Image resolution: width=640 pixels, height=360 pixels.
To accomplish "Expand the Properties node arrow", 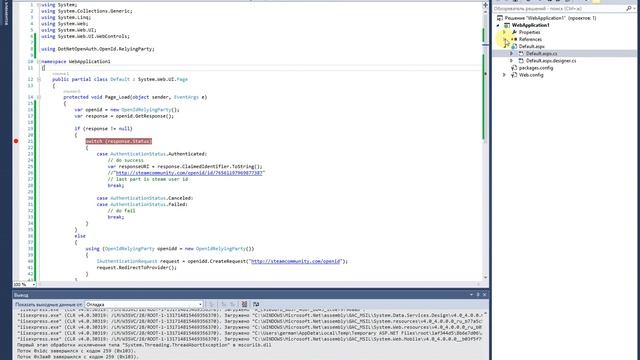I will [x=504, y=32].
